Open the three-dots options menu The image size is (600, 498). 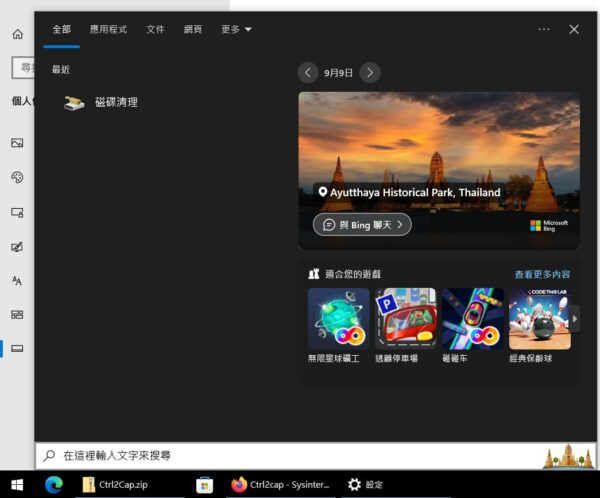[x=544, y=29]
